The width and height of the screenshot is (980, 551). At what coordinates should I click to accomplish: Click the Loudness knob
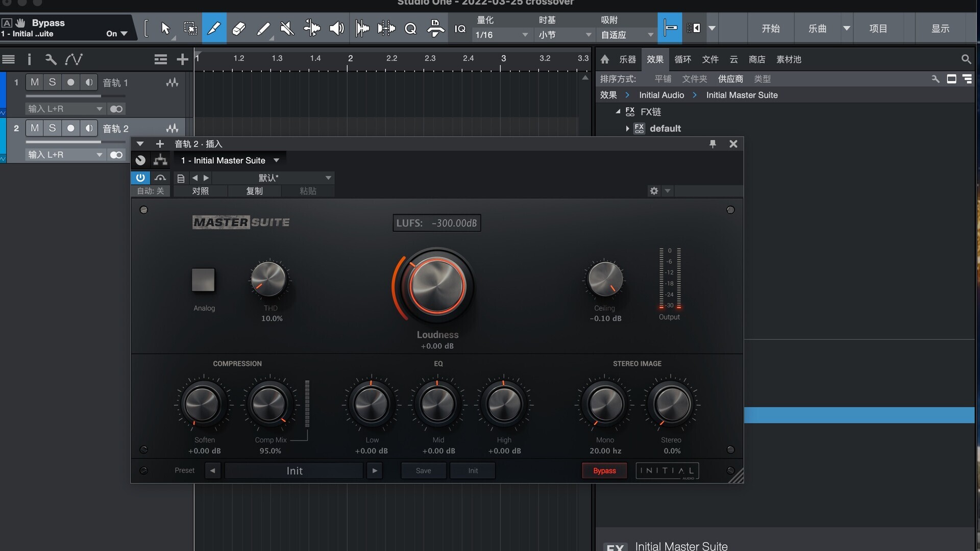(437, 286)
